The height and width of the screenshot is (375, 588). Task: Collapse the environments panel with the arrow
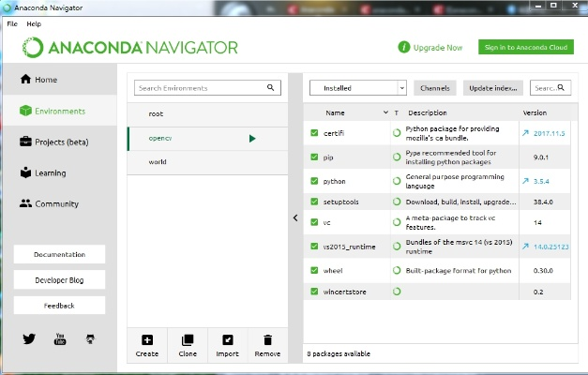(295, 217)
